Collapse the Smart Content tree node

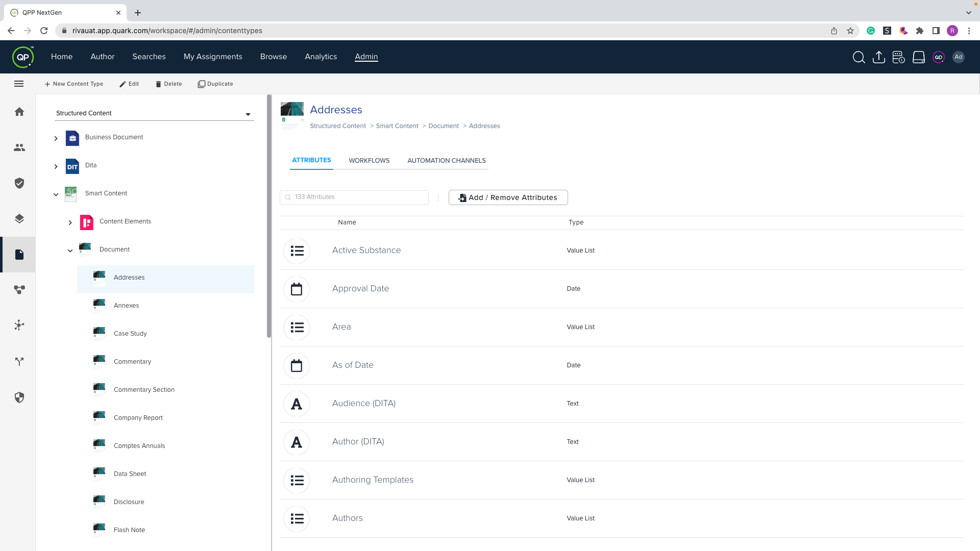[x=56, y=194]
